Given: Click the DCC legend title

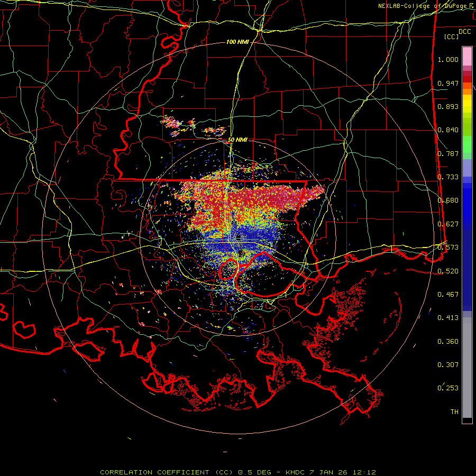Looking at the screenshot, I should 464,32.
